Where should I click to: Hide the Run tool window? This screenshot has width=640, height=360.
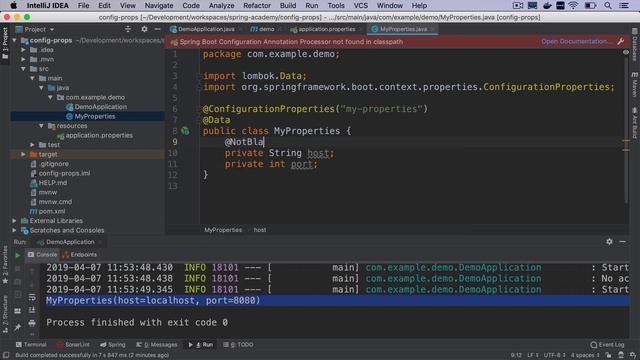click(x=622, y=242)
